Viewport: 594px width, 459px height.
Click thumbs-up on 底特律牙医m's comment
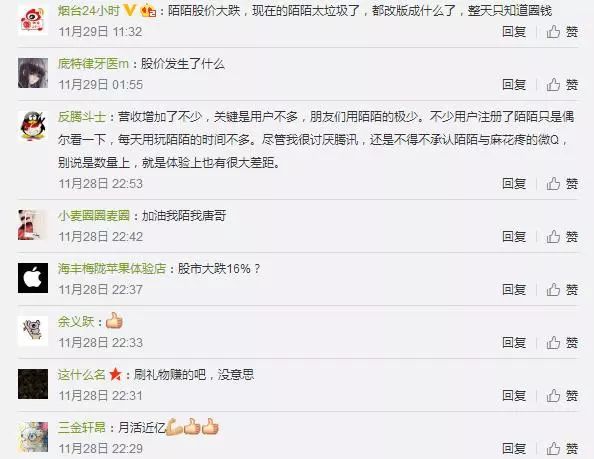point(562,85)
